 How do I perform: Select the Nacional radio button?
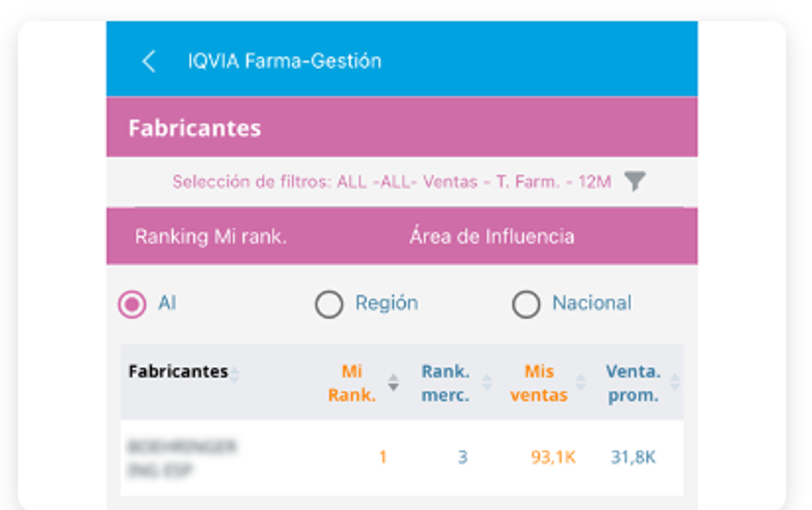(x=526, y=304)
